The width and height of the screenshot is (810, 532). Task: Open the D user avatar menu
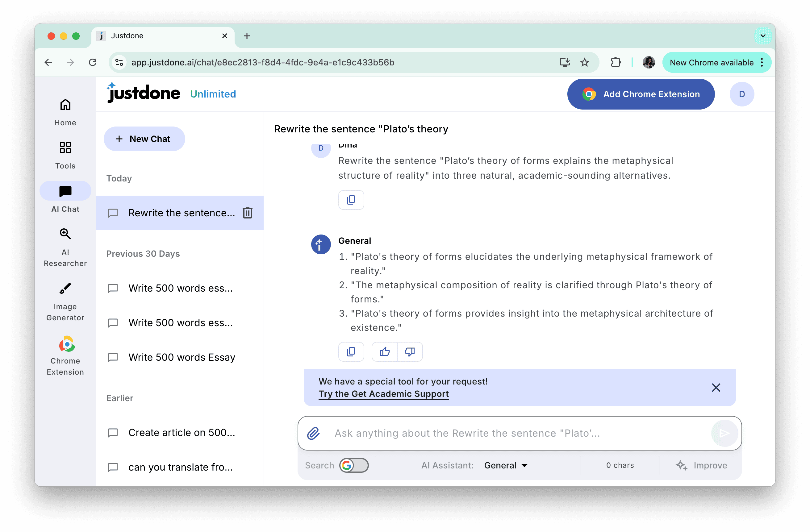click(741, 94)
